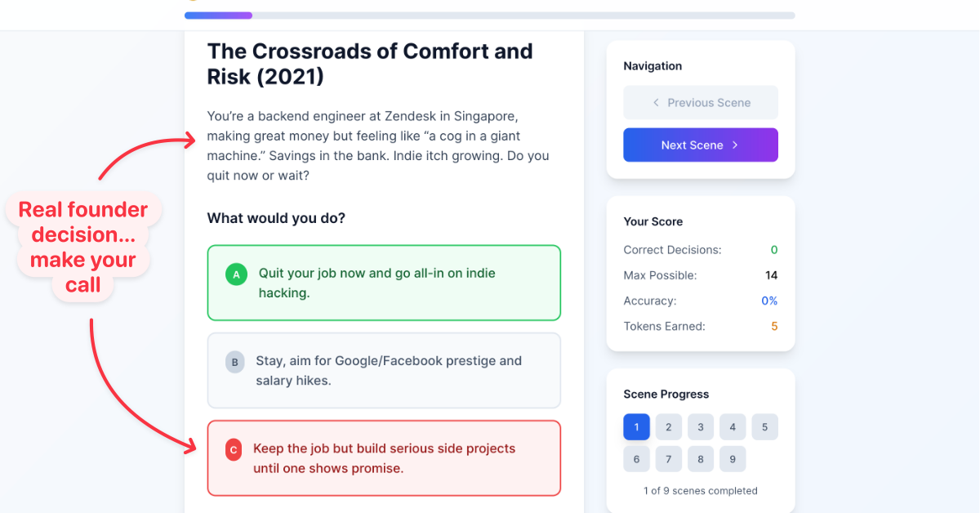Click the top progress bar

click(x=490, y=16)
